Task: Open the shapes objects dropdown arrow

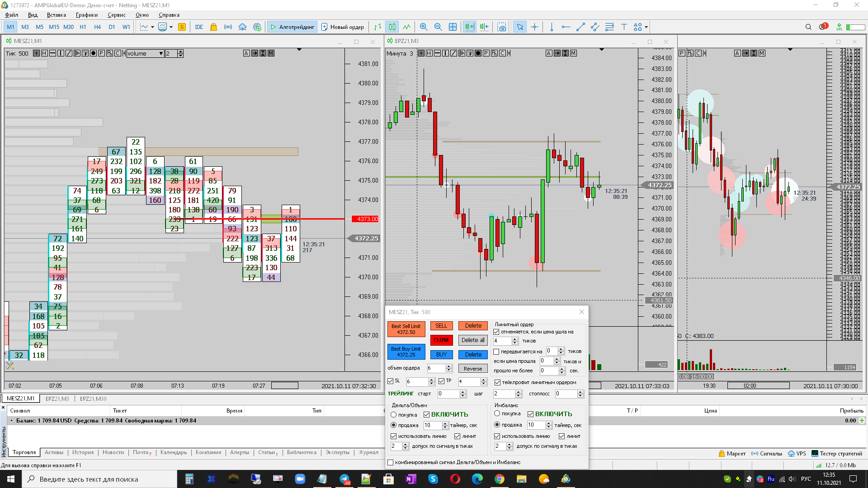Action: (x=646, y=27)
